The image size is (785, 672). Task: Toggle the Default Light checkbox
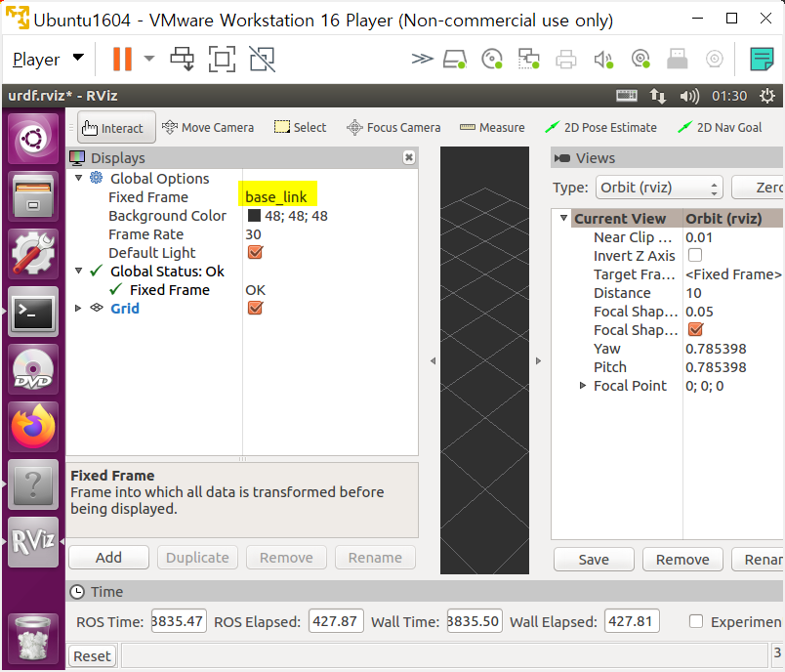(256, 252)
